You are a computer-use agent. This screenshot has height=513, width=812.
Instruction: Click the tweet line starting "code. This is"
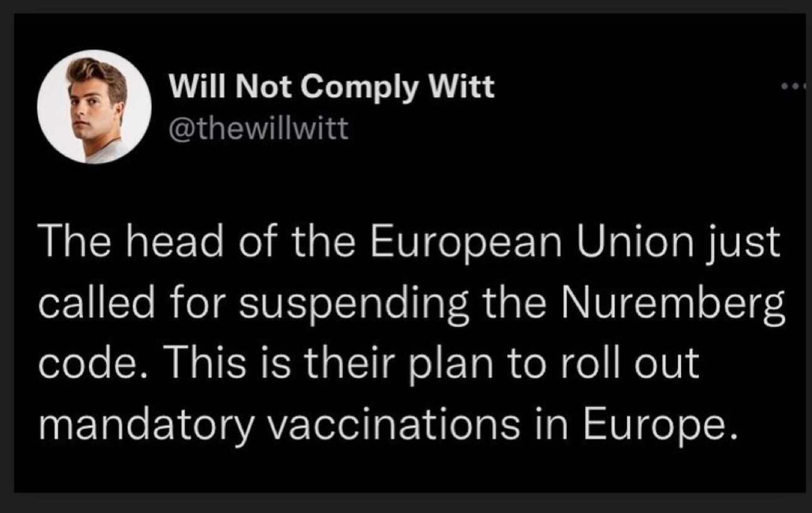coord(369,366)
